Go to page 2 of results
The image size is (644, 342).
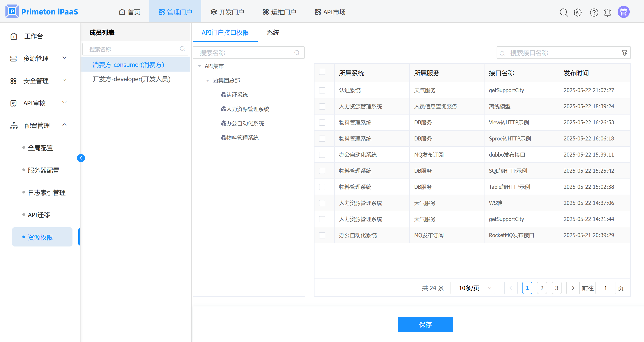(x=542, y=288)
